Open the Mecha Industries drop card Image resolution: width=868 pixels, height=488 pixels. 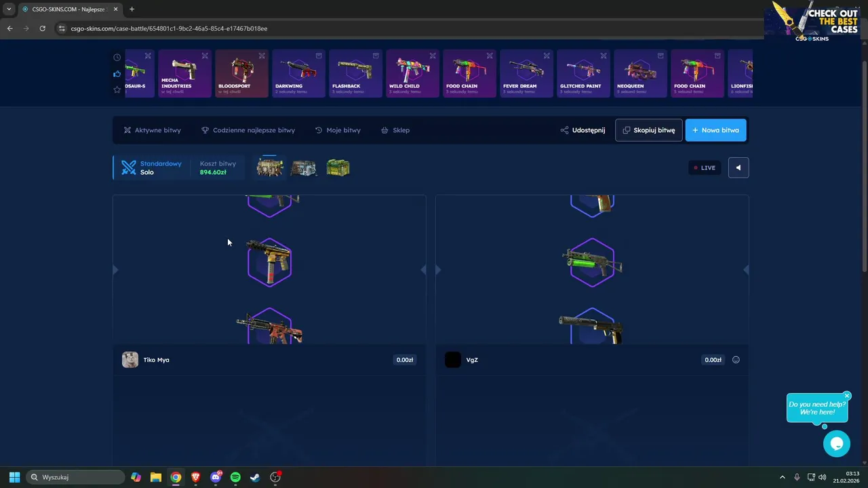coord(184,73)
